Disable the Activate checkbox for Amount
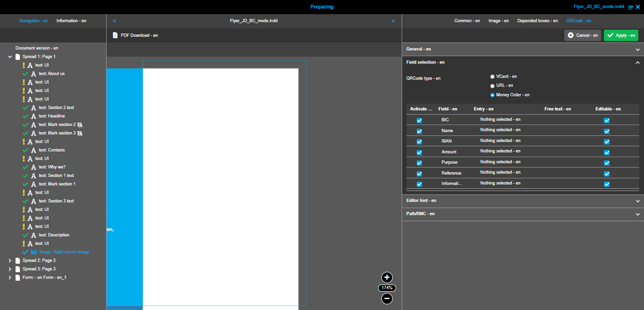This screenshot has width=644, height=310. tap(419, 152)
